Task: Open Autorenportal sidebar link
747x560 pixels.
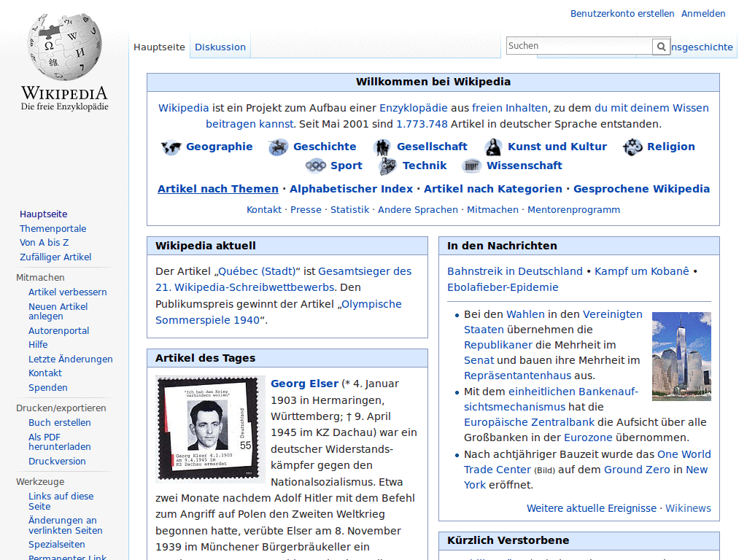Action: coord(58,331)
